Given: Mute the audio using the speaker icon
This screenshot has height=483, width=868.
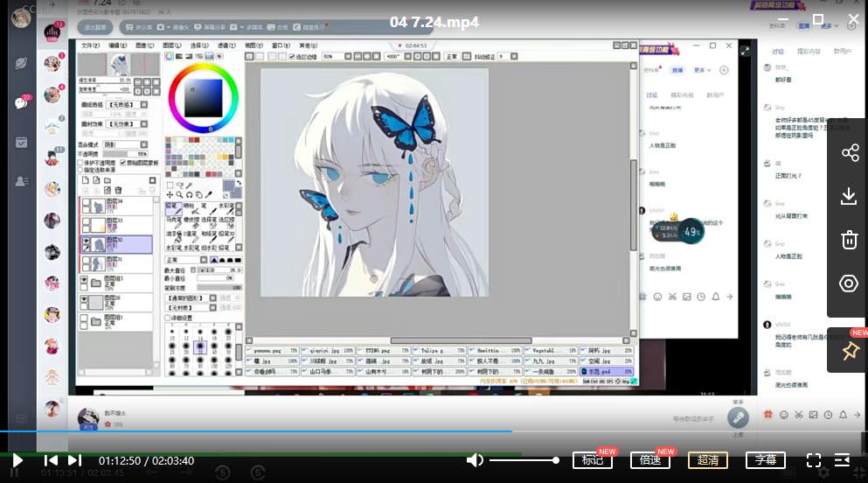Looking at the screenshot, I should [x=475, y=460].
